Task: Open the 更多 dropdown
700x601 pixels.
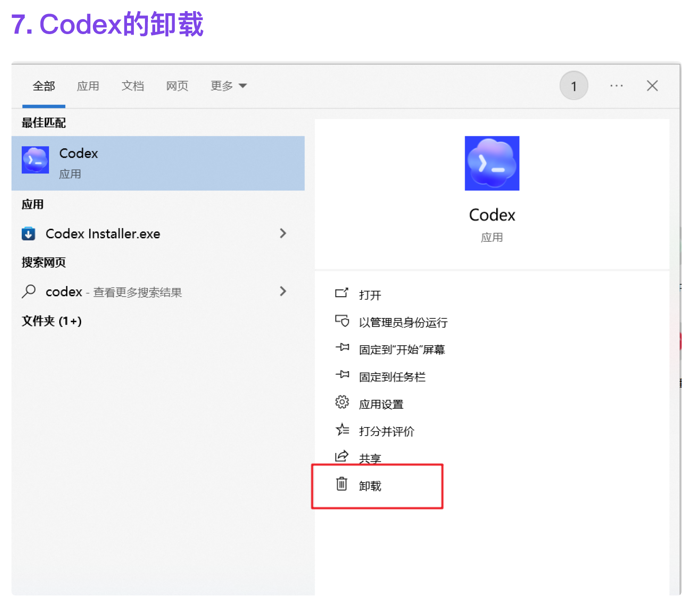Action: (x=229, y=86)
